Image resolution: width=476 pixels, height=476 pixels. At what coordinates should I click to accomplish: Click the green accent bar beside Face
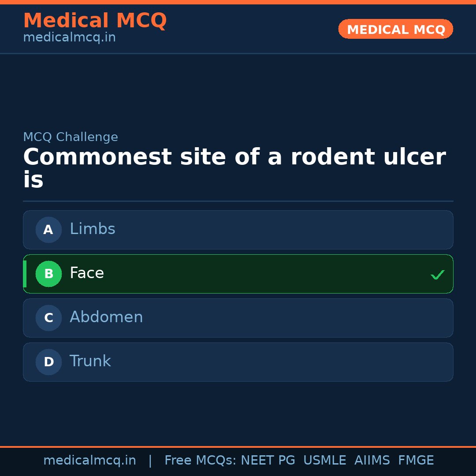click(25, 274)
